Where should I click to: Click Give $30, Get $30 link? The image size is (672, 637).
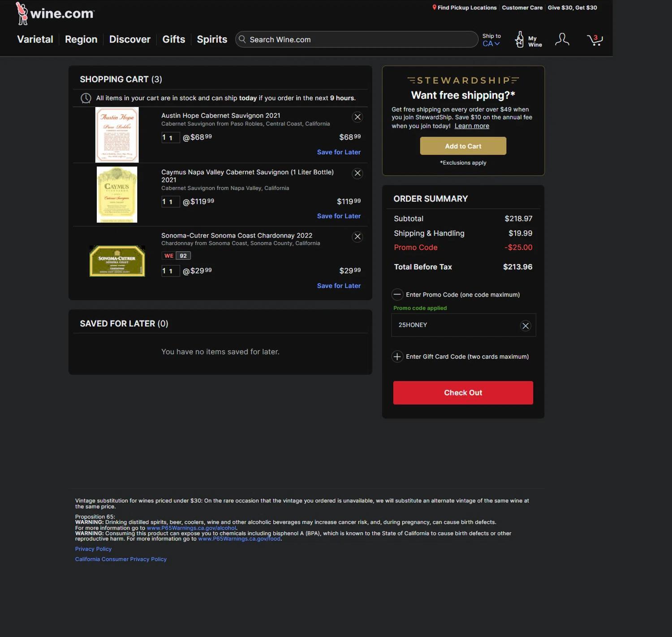tap(572, 8)
